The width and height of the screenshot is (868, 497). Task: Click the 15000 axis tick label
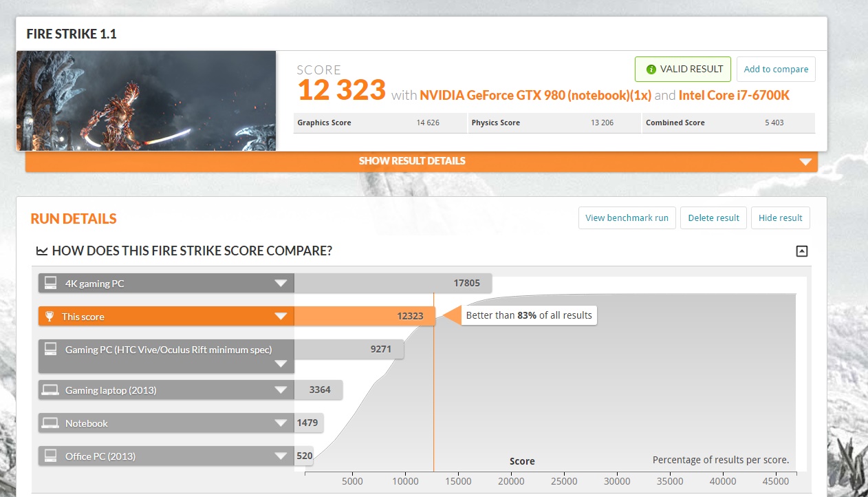coord(458,481)
